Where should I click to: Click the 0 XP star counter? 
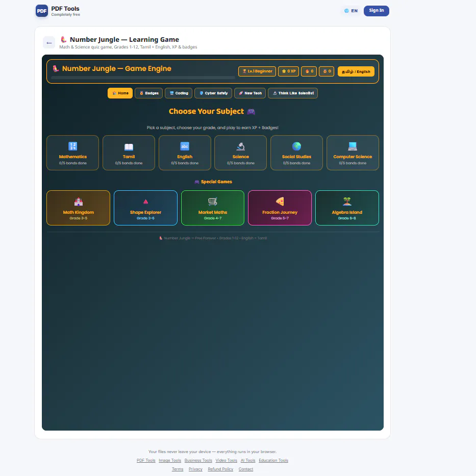288,71
